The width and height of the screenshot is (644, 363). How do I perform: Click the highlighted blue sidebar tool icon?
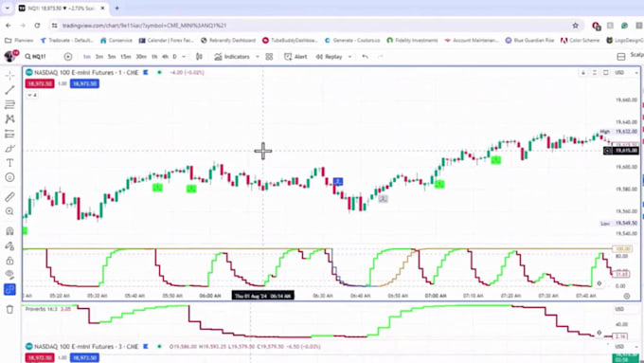point(9,289)
